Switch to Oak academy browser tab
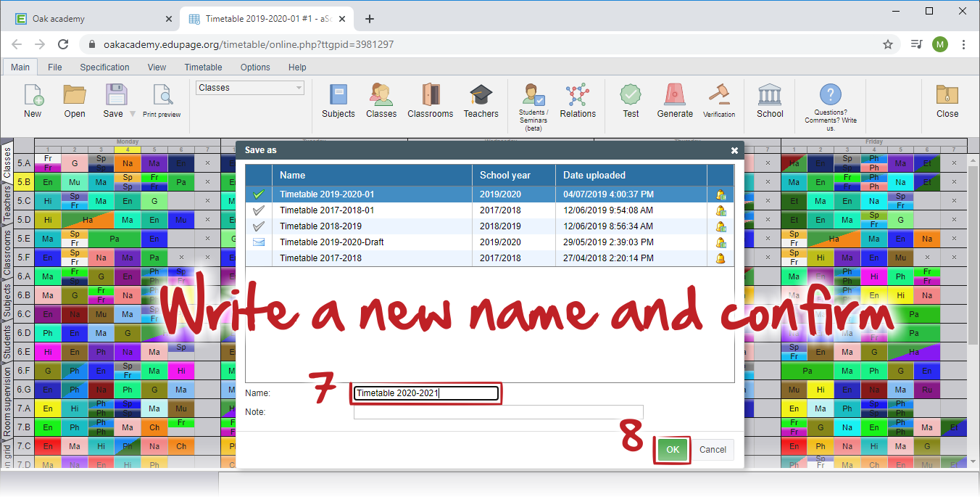Screen dimensions: 980x497 [94, 19]
